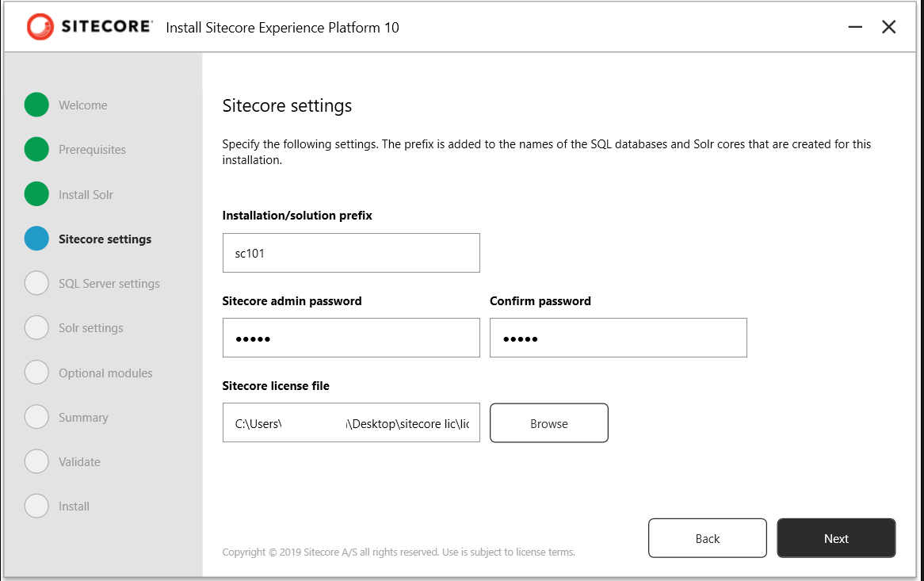This screenshot has width=924, height=581.
Task: Click the Sitecore logo icon
Action: 39,27
